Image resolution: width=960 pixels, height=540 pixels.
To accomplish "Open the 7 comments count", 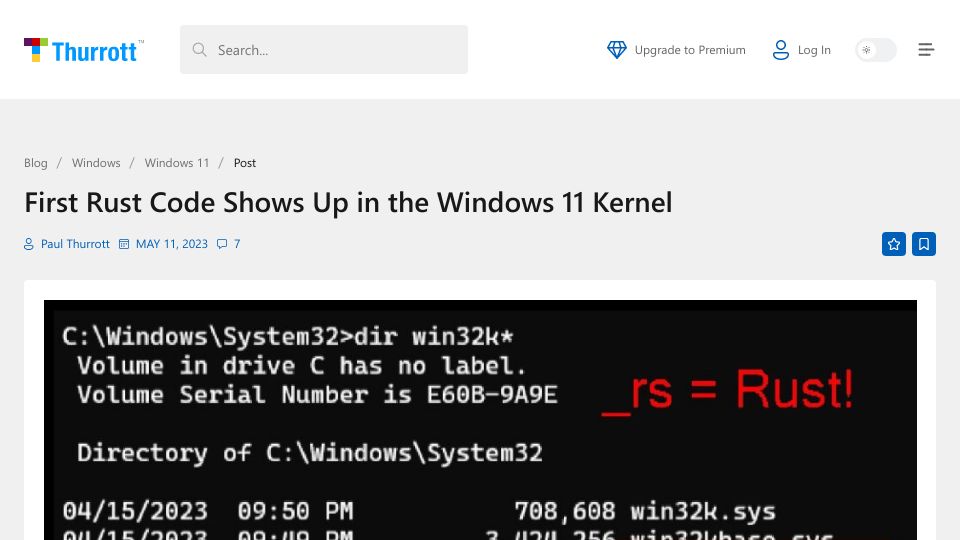I will tap(237, 244).
